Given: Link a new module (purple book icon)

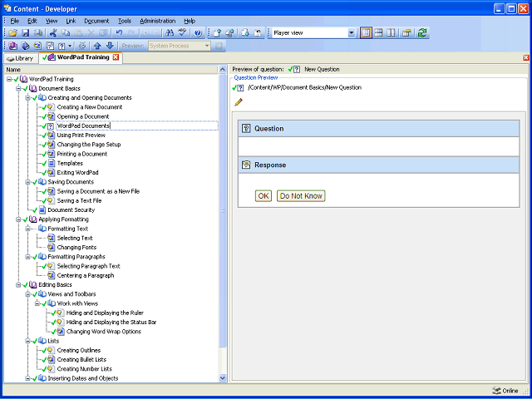Looking at the screenshot, I should click(x=13, y=46).
